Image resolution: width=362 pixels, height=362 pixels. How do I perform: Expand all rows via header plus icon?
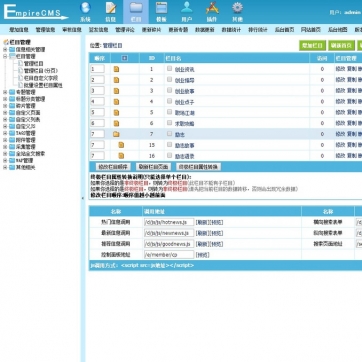point(125,58)
